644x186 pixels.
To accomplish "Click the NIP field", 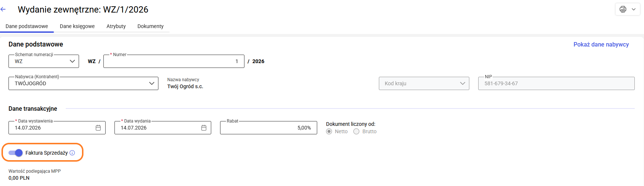I will (x=556, y=83).
